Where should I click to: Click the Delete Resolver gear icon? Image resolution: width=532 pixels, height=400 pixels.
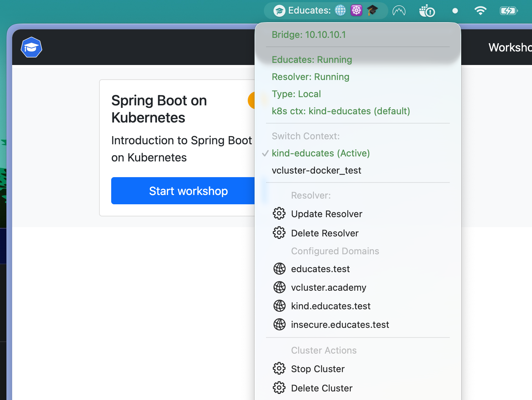click(x=279, y=233)
